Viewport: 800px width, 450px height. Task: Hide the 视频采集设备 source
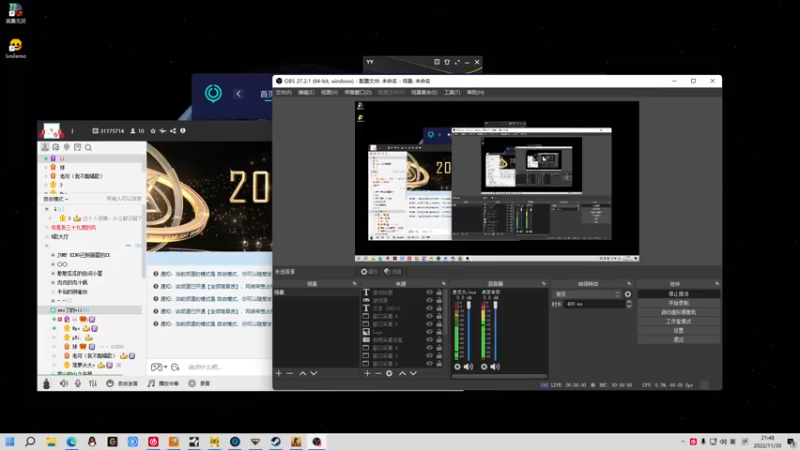pyautogui.click(x=429, y=340)
